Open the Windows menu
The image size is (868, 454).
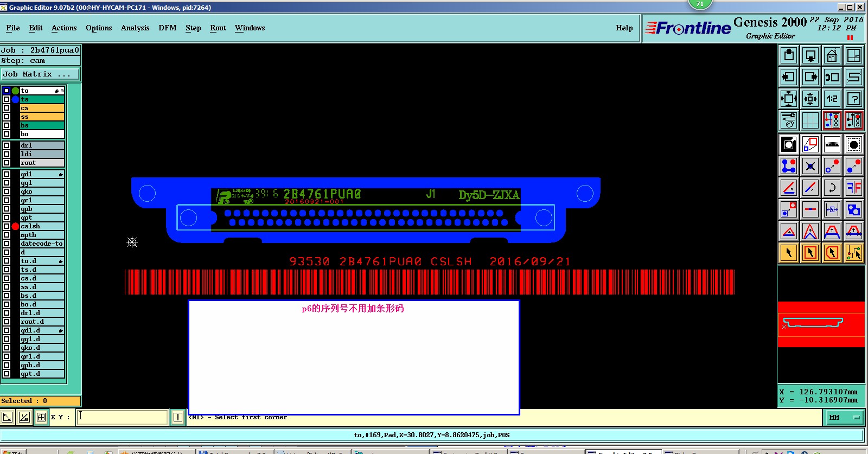click(x=250, y=28)
